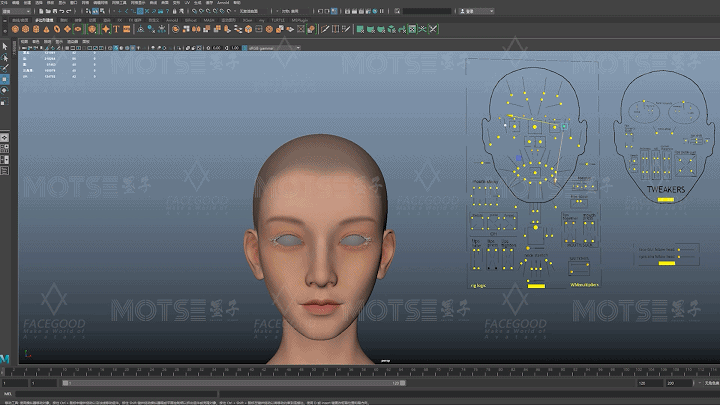
Task: Click the time range slider bar
Action: tap(235, 382)
